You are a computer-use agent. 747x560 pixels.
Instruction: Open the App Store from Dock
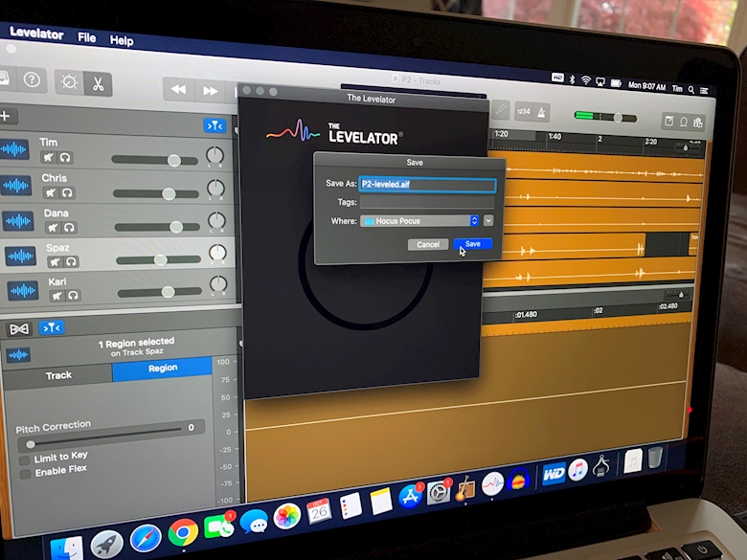coord(410,496)
